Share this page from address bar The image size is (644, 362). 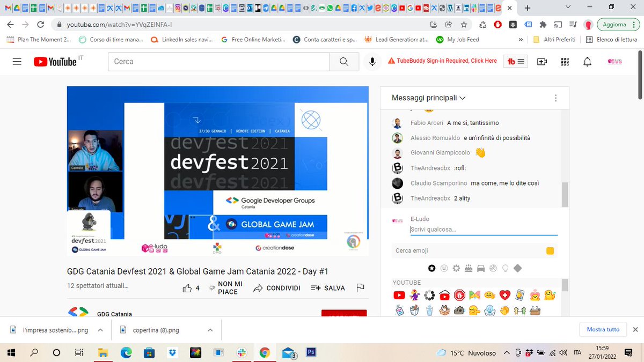449,25
